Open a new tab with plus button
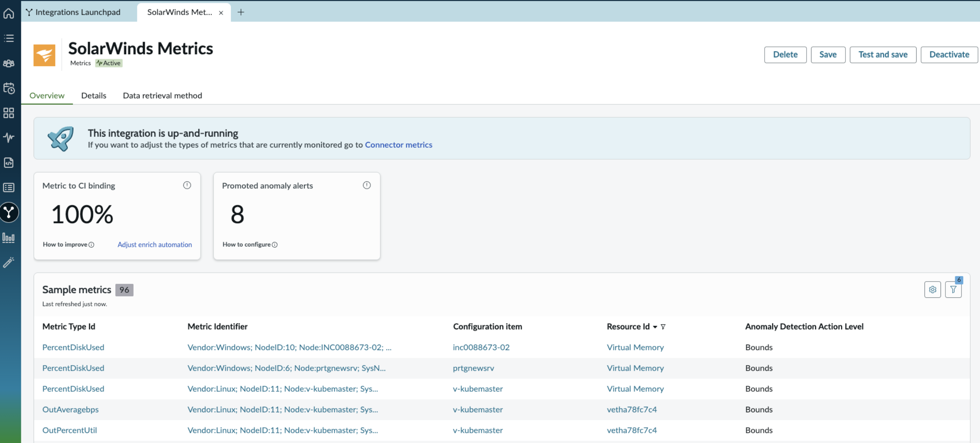This screenshot has width=980, height=443. pos(241,12)
